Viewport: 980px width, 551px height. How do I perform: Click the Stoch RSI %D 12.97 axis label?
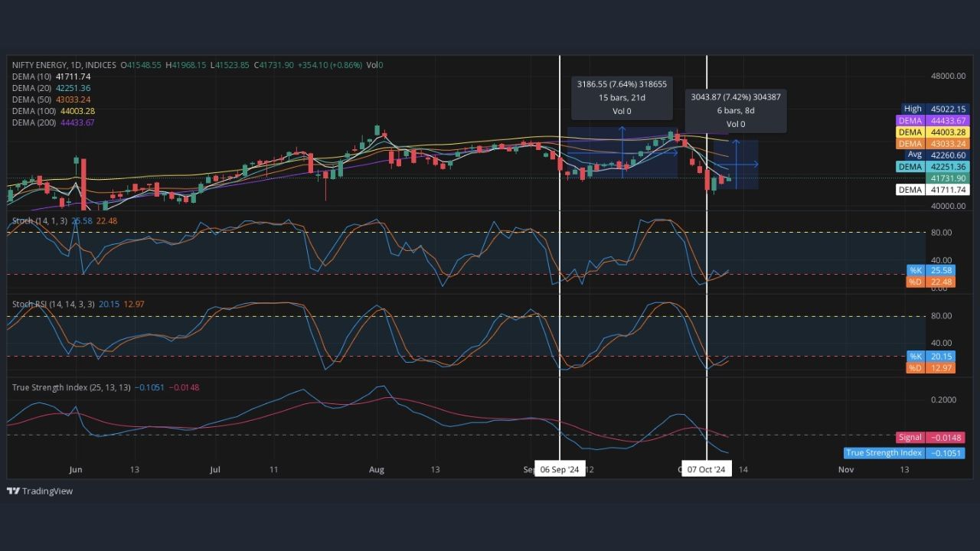[930, 367]
